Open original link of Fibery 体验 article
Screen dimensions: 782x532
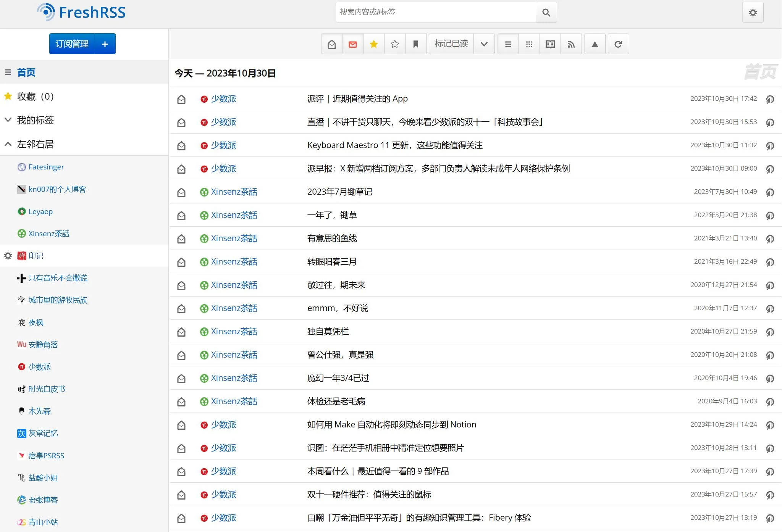770,518
